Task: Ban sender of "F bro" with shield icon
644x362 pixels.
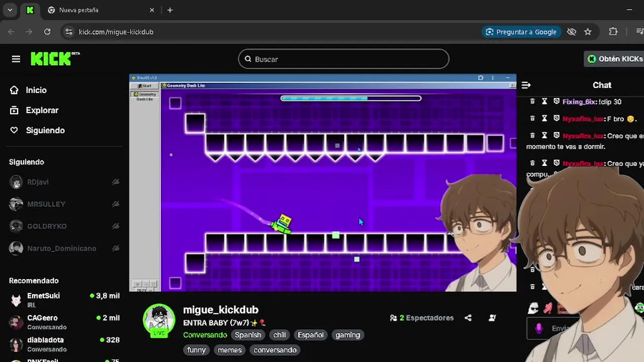Action: click(x=556, y=119)
